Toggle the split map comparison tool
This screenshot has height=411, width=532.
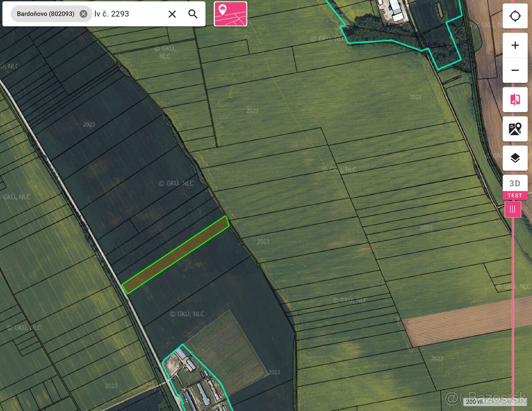515,100
